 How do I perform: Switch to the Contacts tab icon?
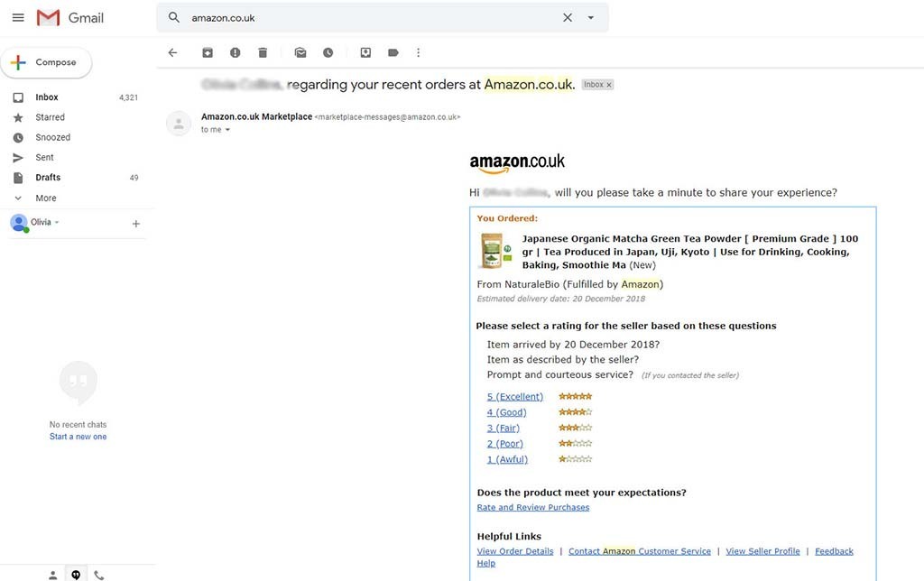pos(52,575)
